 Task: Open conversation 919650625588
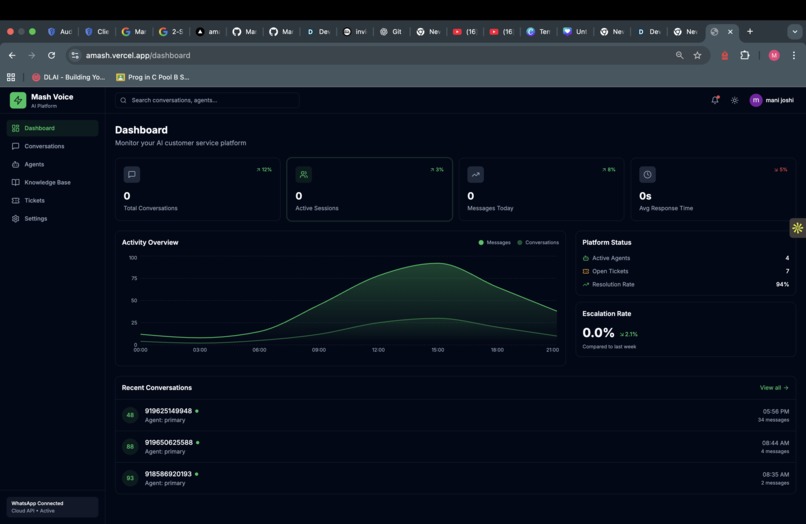(455, 446)
